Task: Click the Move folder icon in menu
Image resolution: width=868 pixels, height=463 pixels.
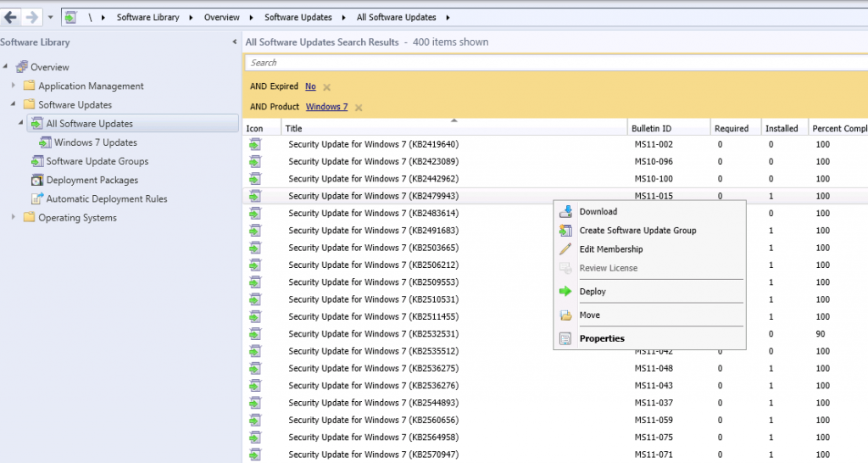Action: click(x=566, y=315)
